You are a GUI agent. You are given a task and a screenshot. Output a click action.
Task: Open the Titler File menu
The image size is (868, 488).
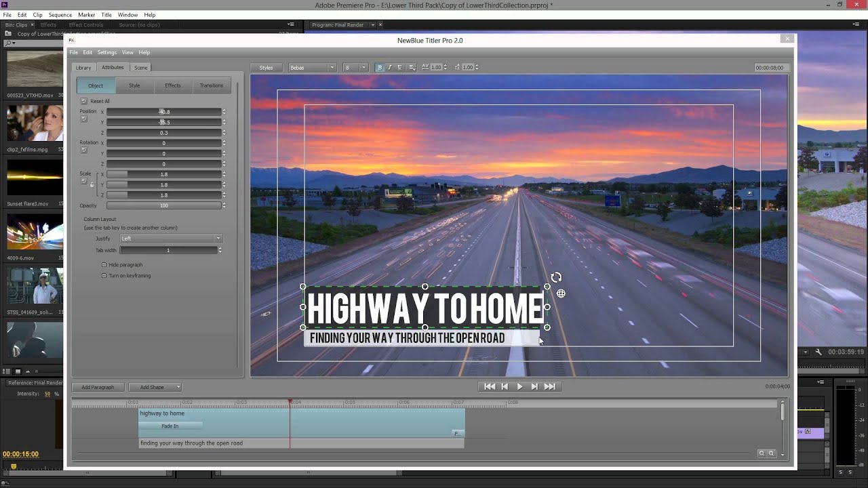73,52
